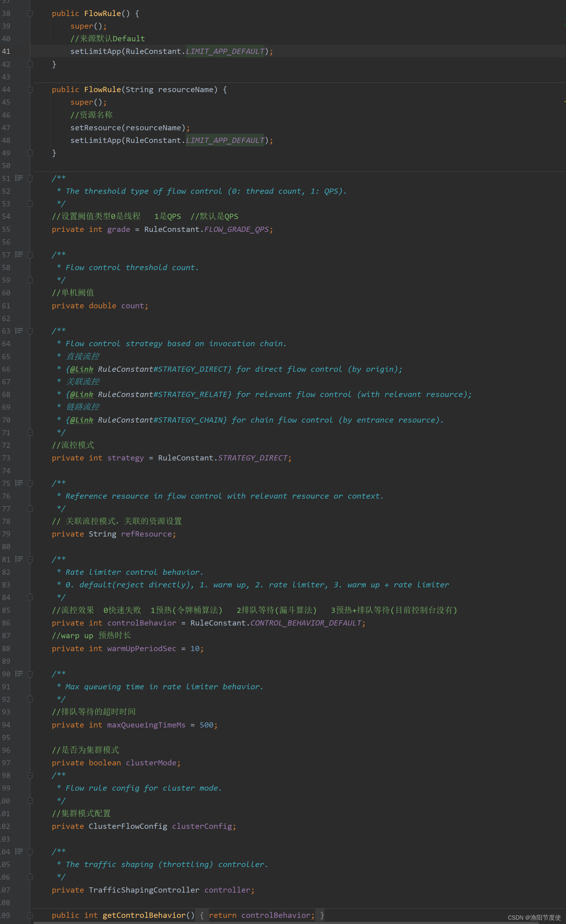Collapse the reference resource Javadoc at line 75

coord(31,483)
